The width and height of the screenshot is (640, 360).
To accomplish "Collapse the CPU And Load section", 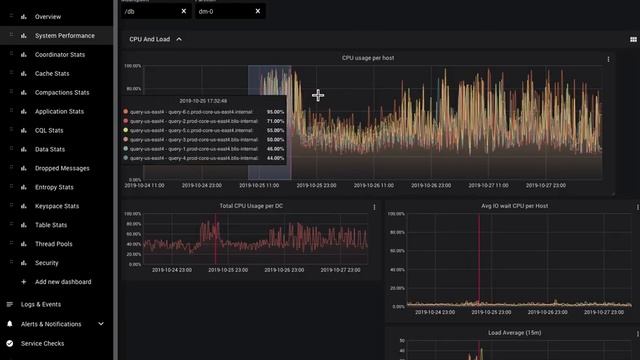I will tap(179, 39).
